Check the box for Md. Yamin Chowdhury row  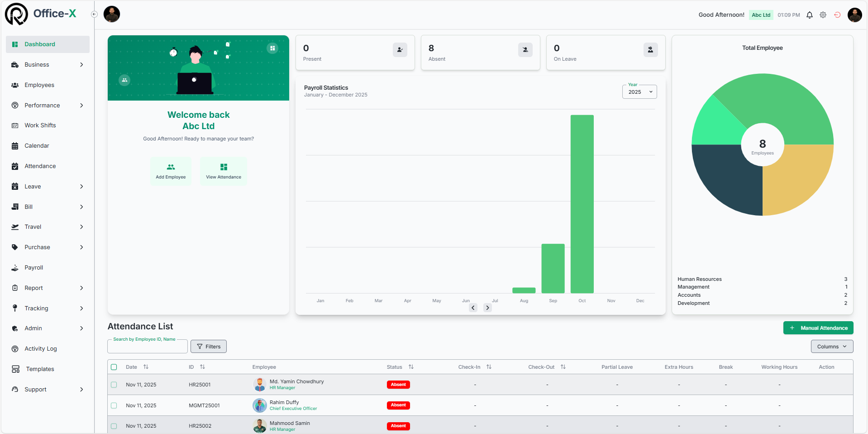click(x=114, y=385)
